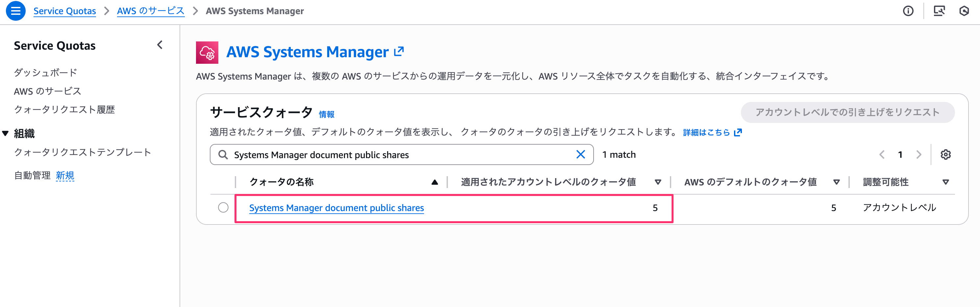Image resolution: width=980 pixels, height=307 pixels.
Task: Collapse the Service Quotas side panel
Action: tap(160, 45)
